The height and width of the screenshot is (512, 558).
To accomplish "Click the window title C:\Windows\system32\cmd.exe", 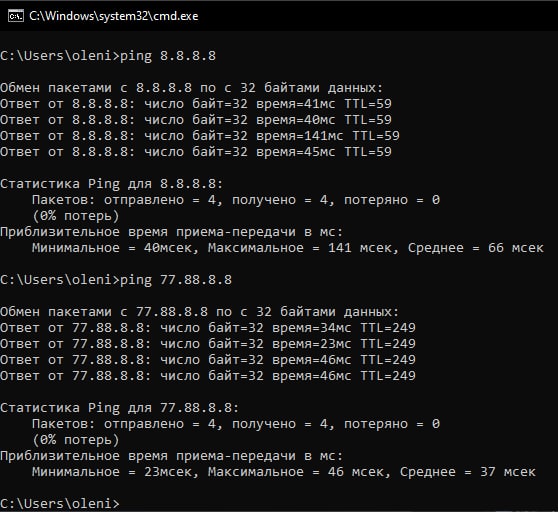I will [x=114, y=16].
